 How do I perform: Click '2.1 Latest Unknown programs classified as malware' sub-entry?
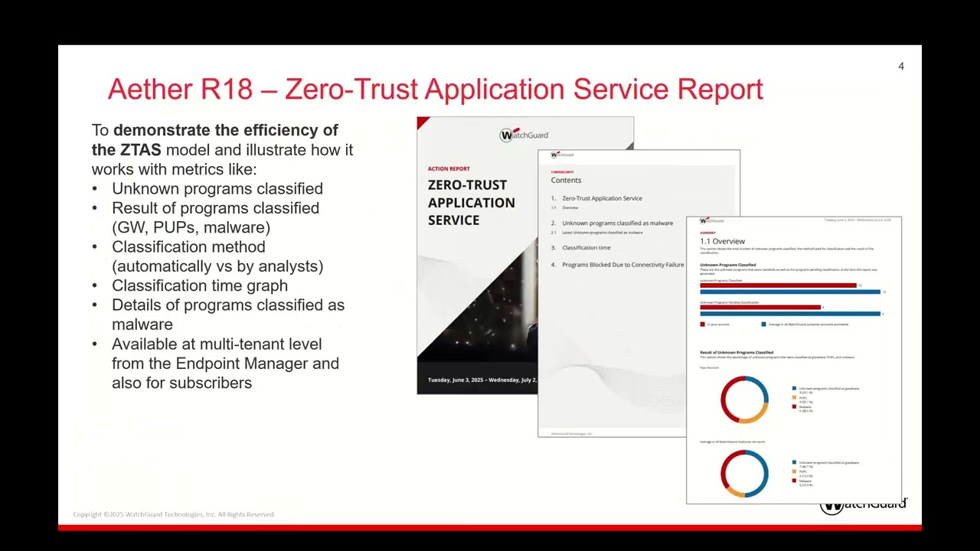(x=597, y=233)
